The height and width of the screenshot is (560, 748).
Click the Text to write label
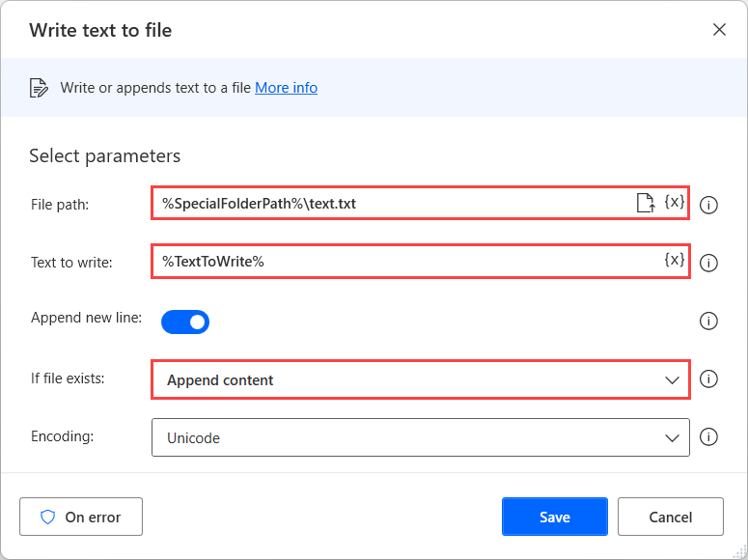71,263
